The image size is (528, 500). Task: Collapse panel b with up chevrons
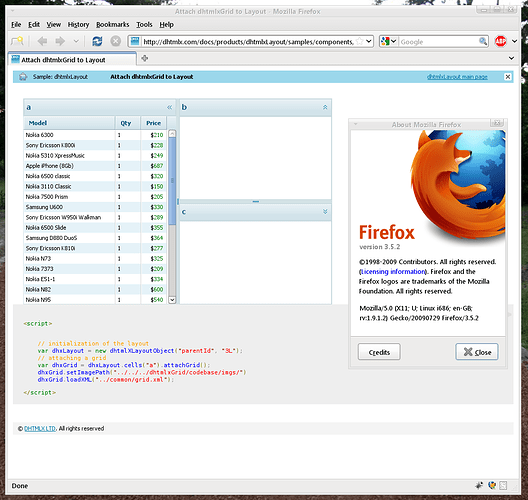click(x=325, y=107)
